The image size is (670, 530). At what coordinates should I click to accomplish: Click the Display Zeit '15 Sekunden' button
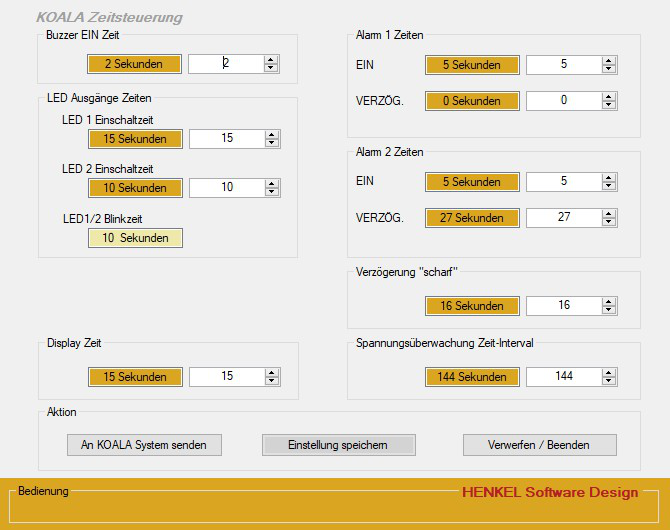134,376
